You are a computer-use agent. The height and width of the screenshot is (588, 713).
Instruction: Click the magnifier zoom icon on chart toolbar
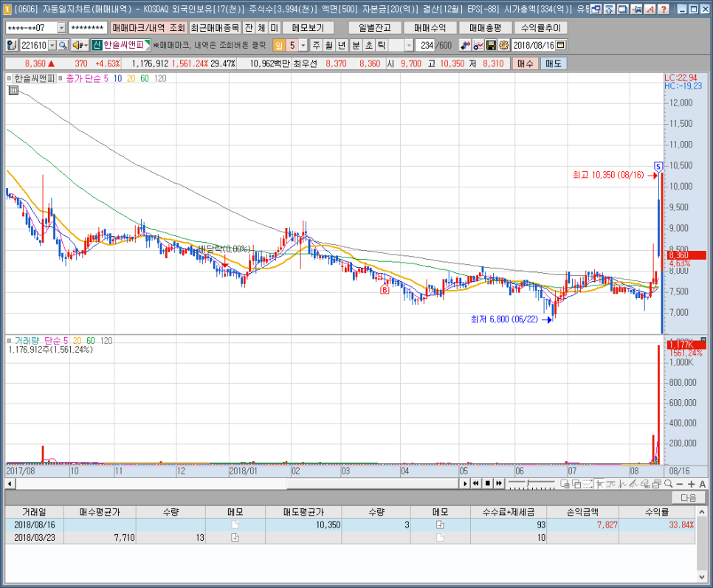pos(668,484)
